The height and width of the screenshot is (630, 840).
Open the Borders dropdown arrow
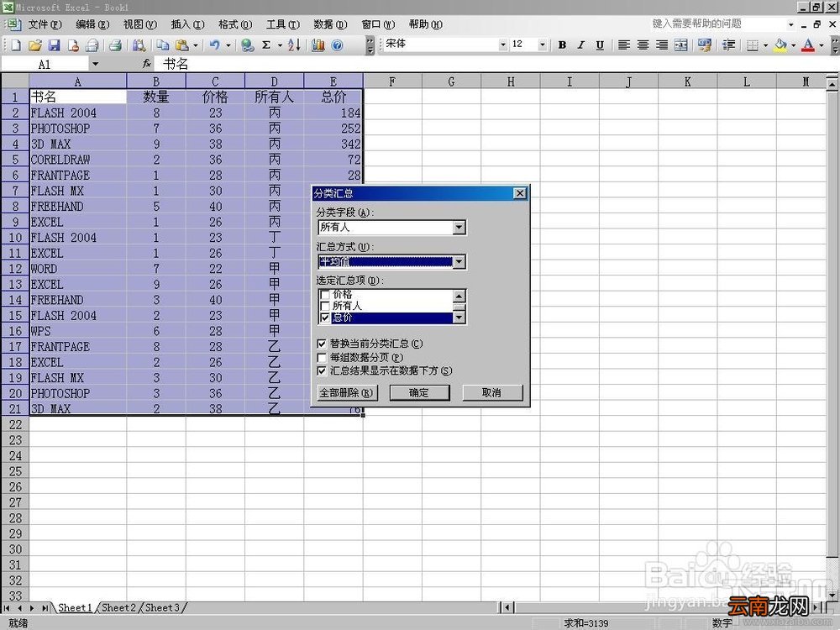pyautogui.click(x=765, y=45)
